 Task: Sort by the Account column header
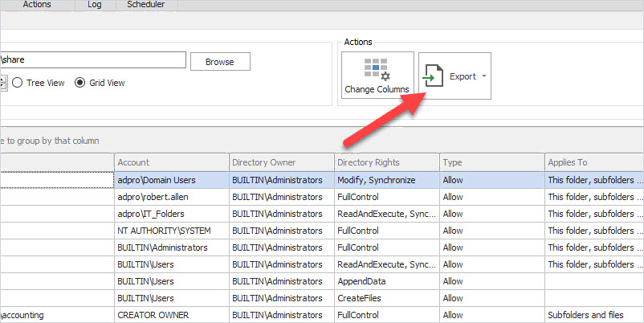172,162
